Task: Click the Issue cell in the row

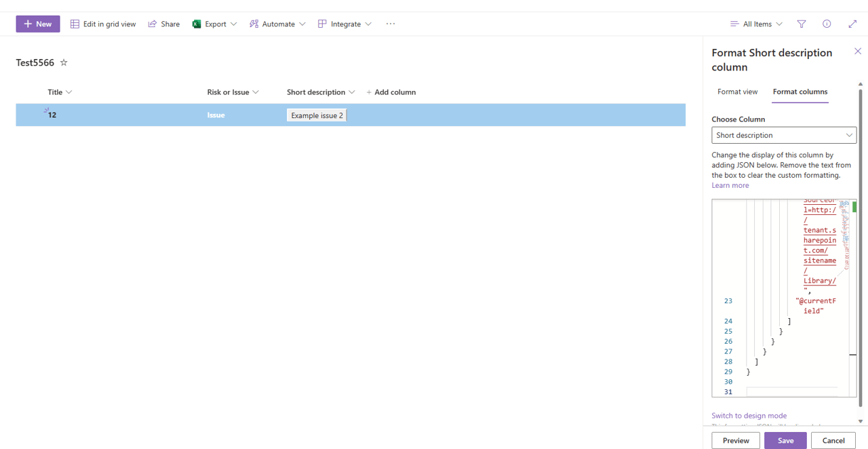Action: pyautogui.click(x=216, y=115)
